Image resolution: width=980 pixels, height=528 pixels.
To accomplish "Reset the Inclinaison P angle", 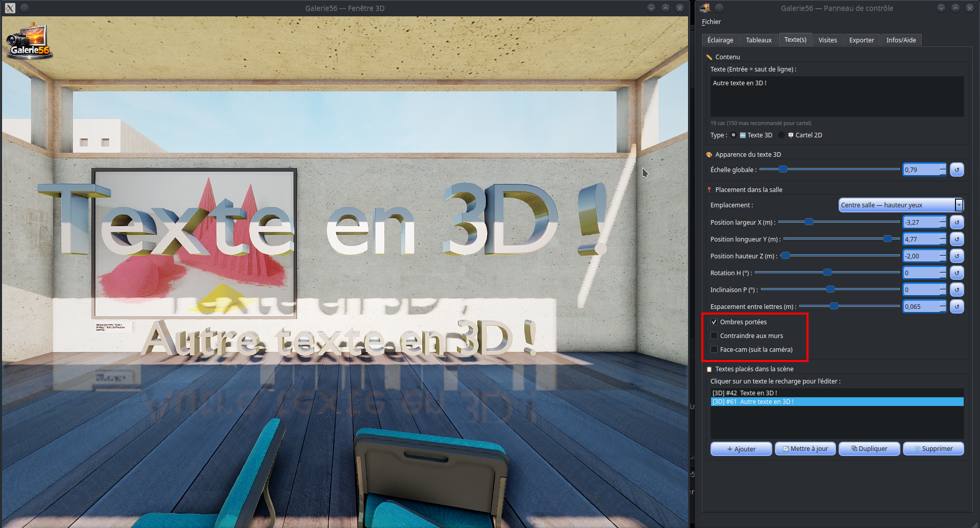I will tap(957, 290).
